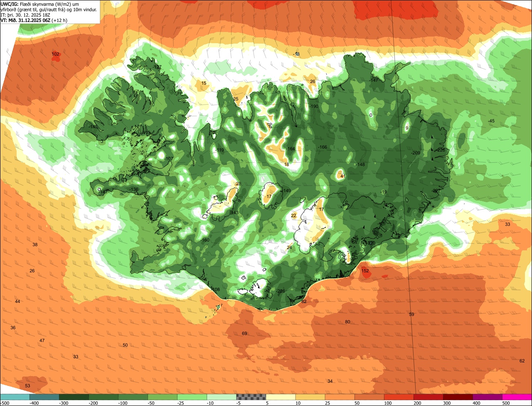532x406 pixels.
Task: Click the map value -190
Action: 313,107
